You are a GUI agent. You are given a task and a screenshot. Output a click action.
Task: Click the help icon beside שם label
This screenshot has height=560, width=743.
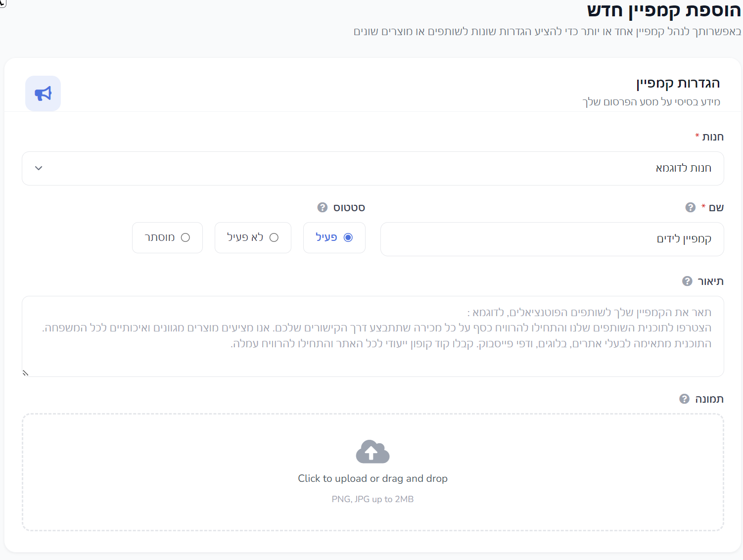691,207
